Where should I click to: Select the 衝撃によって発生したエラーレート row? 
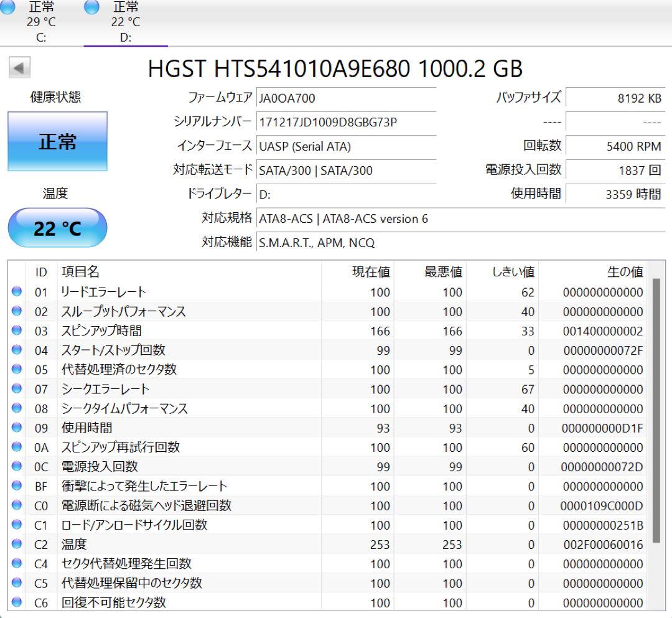(x=327, y=486)
